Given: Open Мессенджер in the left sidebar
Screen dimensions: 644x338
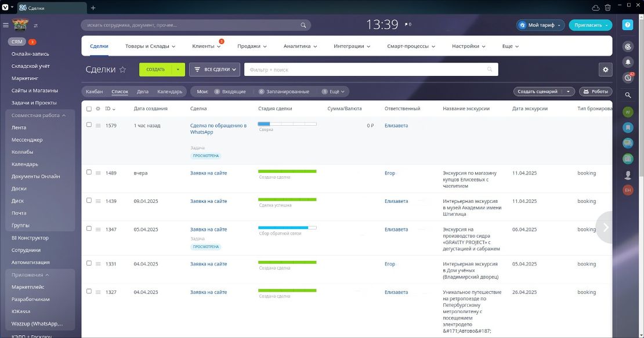Looking at the screenshot, I should 27,140.
